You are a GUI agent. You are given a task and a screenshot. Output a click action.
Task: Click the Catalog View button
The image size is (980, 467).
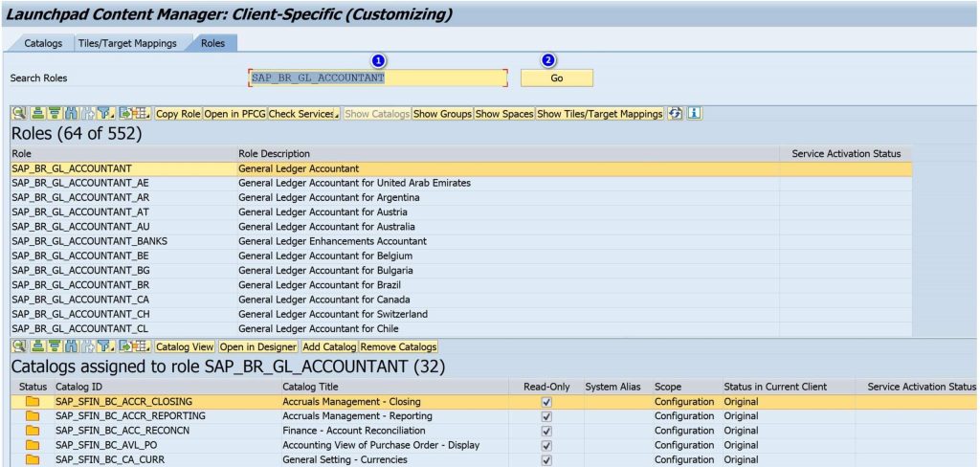(185, 346)
